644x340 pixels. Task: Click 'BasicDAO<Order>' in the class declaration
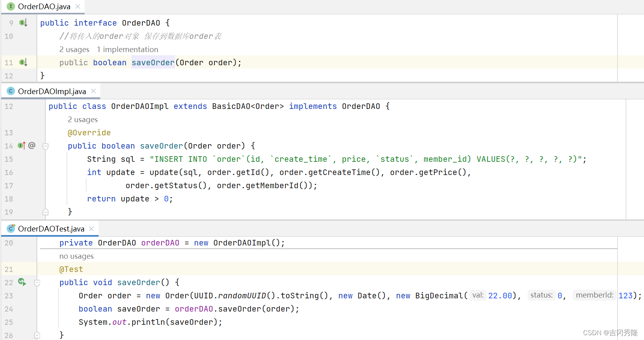[x=248, y=106]
